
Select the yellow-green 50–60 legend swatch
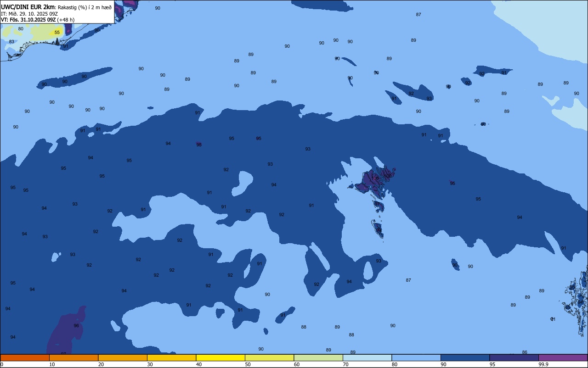pyautogui.click(x=269, y=357)
